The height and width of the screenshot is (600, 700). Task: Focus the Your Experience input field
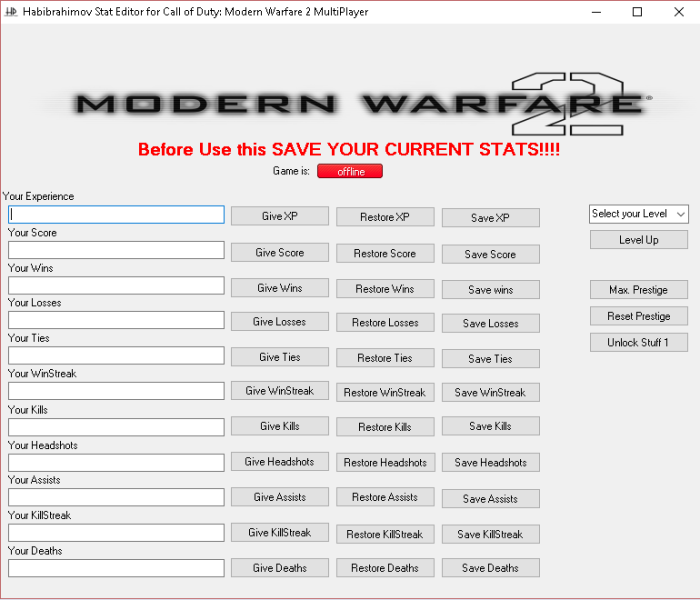click(x=116, y=215)
